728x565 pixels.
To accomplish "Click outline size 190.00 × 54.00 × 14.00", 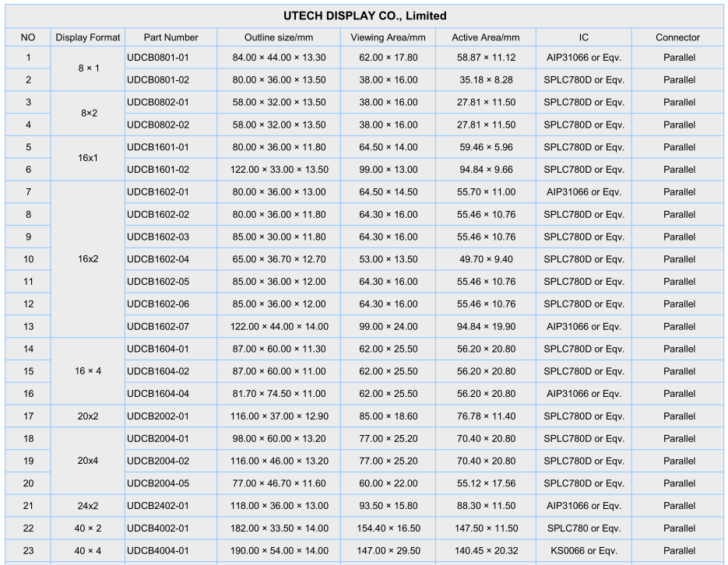I will [279, 551].
